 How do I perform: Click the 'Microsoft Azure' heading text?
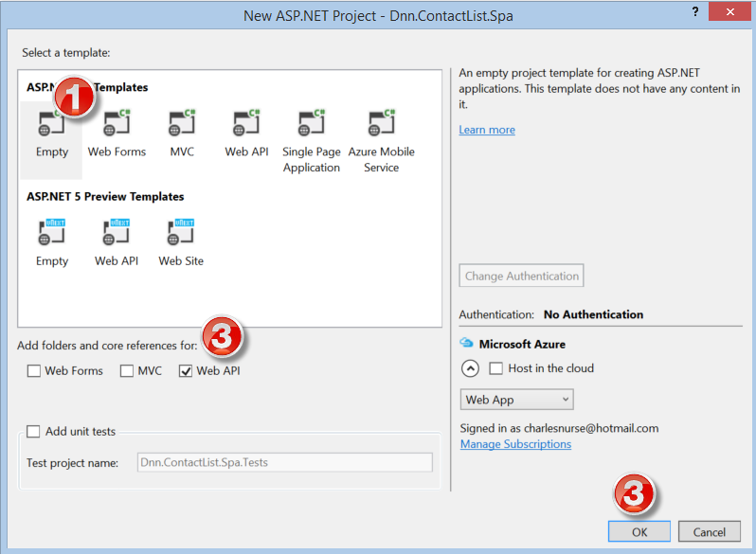tap(522, 345)
